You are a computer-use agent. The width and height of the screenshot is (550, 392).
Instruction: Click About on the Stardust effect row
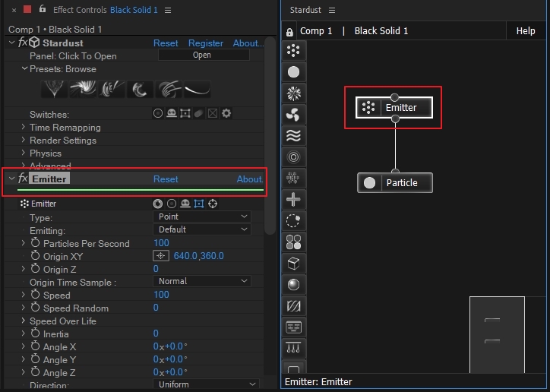click(248, 43)
